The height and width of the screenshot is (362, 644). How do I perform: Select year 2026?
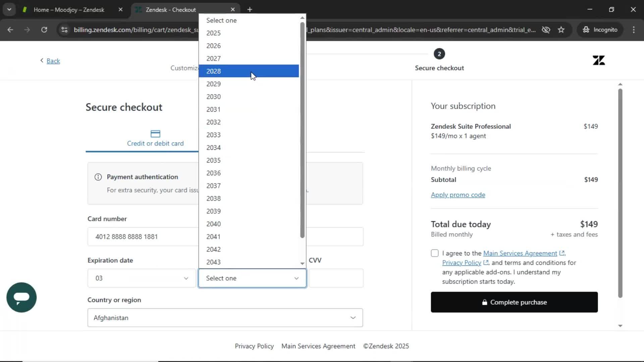[249, 46]
